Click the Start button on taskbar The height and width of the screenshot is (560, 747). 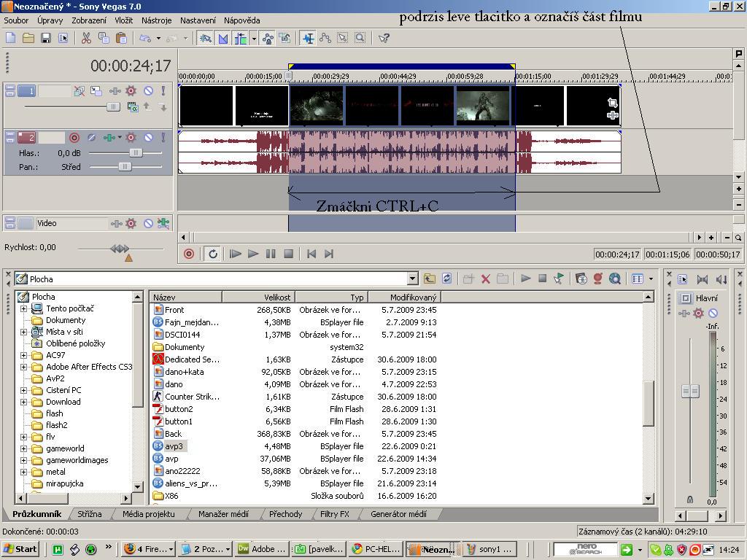[20, 549]
